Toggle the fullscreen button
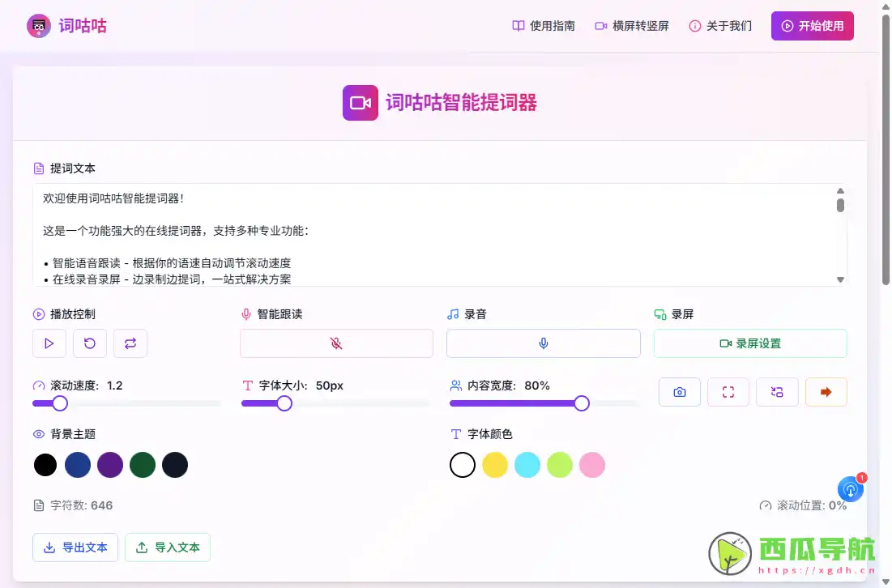 pyautogui.click(x=728, y=392)
